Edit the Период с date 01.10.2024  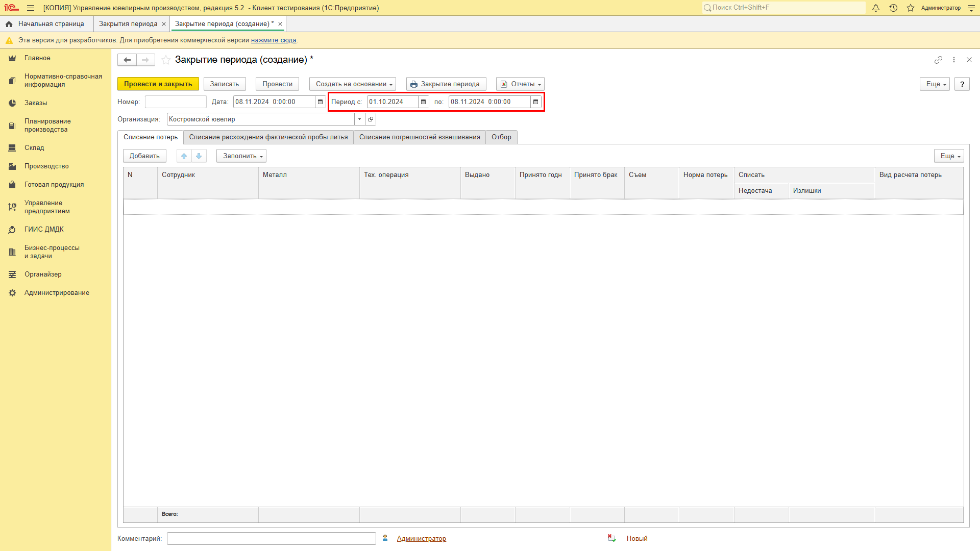click(x=393, y=102)
